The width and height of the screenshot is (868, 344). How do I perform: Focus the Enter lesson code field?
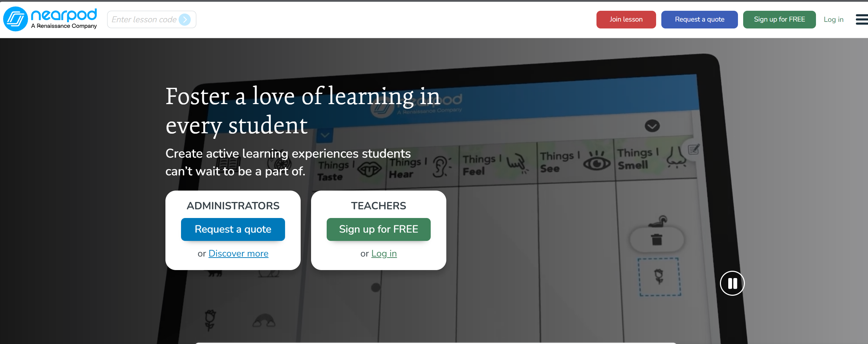point(144,19)
